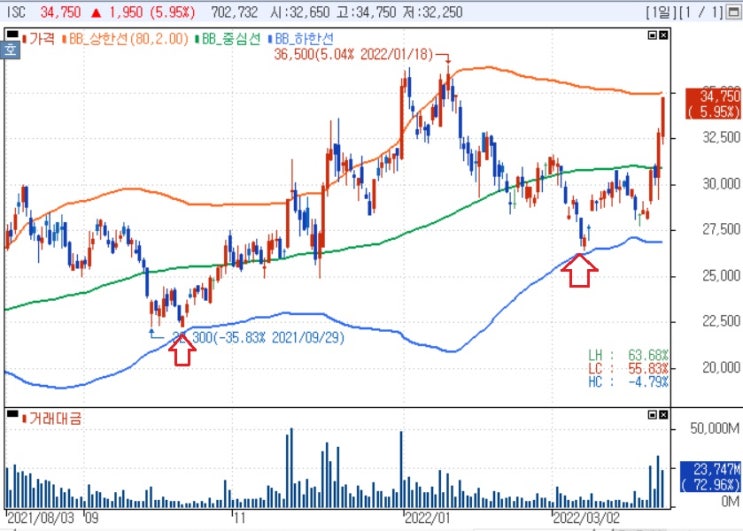
Task: Click the 시:32,650 open price
Action: click(x=300, y=12)
